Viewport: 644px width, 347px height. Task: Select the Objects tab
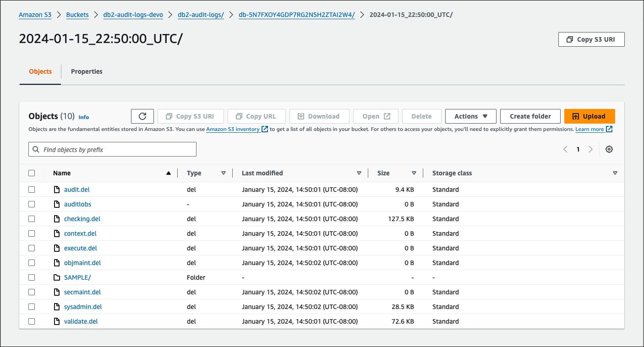pos(40,71)
